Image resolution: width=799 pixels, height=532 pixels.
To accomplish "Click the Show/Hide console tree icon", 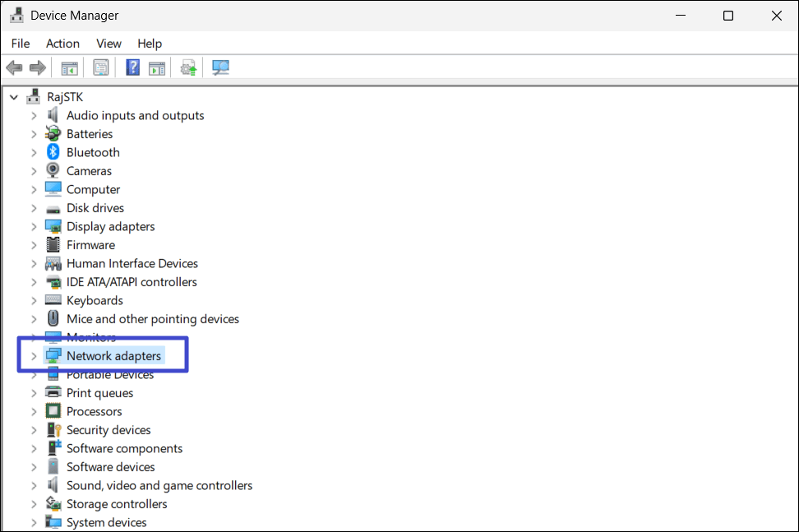I will (x=70, y=67).
